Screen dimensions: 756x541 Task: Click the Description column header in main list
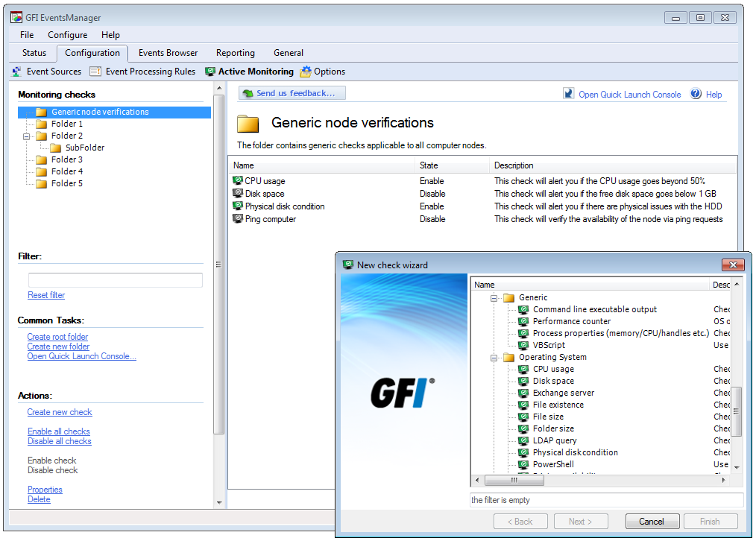[x=614, y=165]
